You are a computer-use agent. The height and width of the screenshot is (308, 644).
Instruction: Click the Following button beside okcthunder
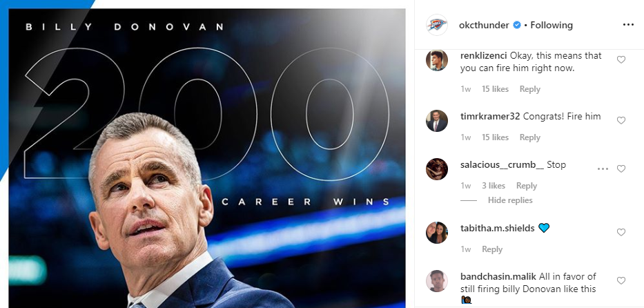pos(552,25)
